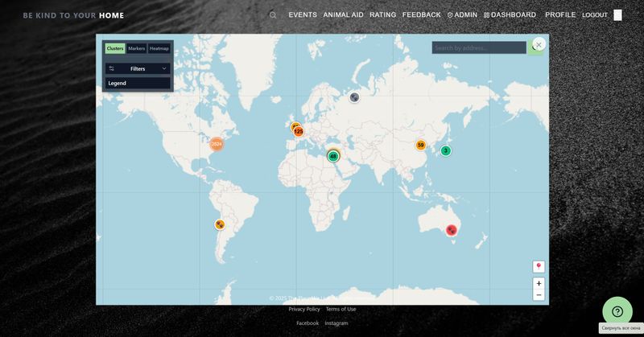Click the gray paw marker over Russia
Viewport: 644px width, 337px height.
(354, 97)
